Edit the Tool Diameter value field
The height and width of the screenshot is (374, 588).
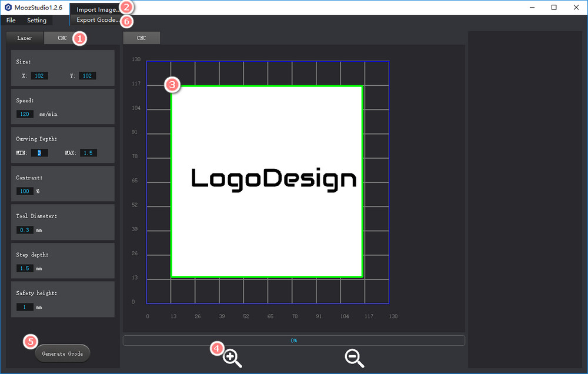[25, 230]
